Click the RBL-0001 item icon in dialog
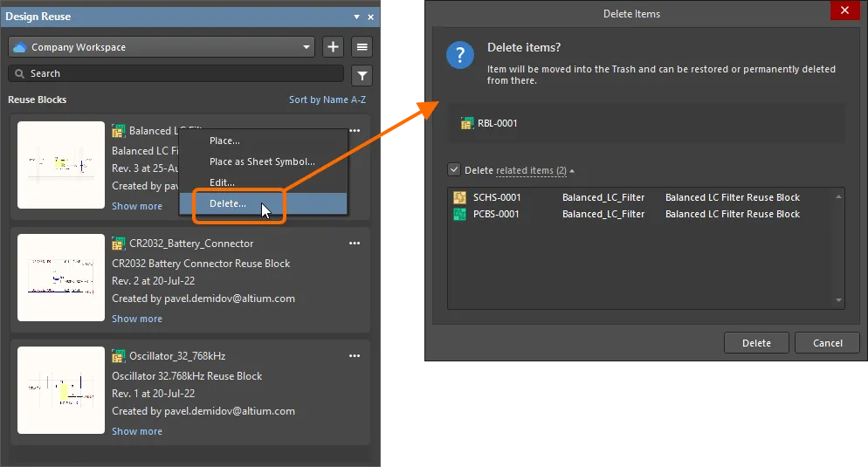This screenshot has height=467, width=868. tap(467, 123)
